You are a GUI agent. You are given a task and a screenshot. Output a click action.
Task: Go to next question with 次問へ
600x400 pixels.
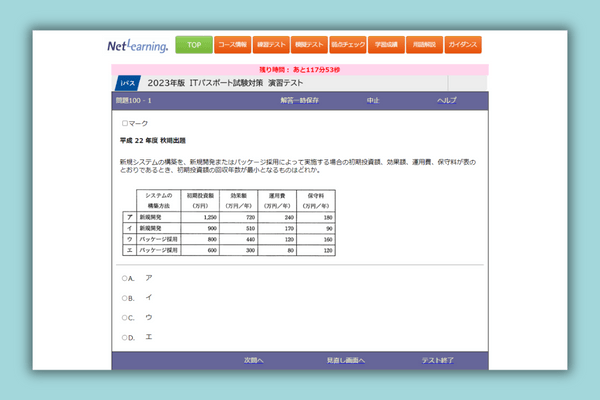pos(254,359)
